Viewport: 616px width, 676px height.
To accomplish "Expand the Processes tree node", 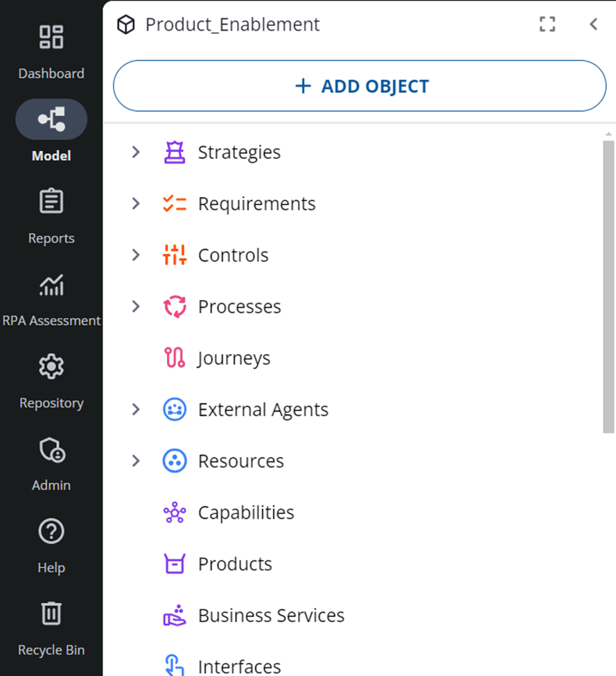I will tap(136, 306).
